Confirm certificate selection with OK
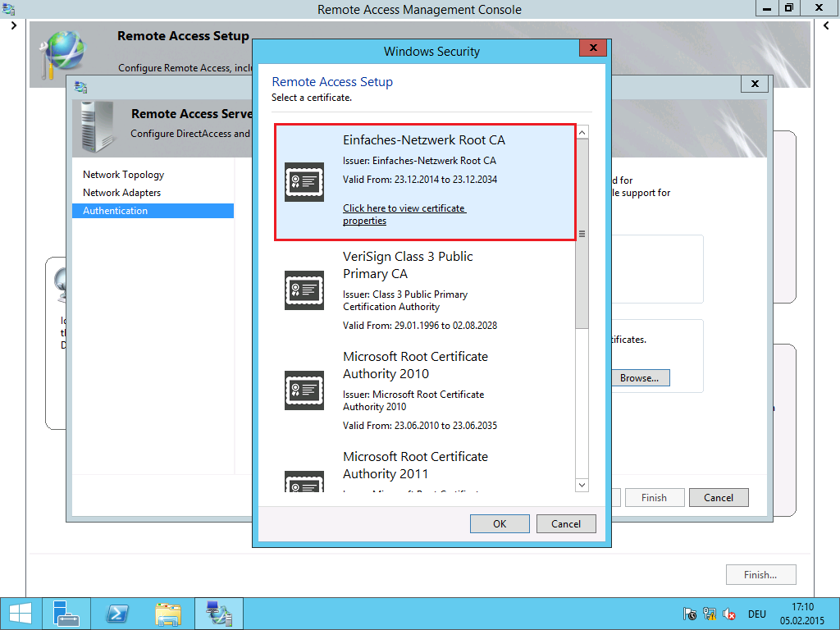Screen dimensions: 840x630 click(500, 524)
